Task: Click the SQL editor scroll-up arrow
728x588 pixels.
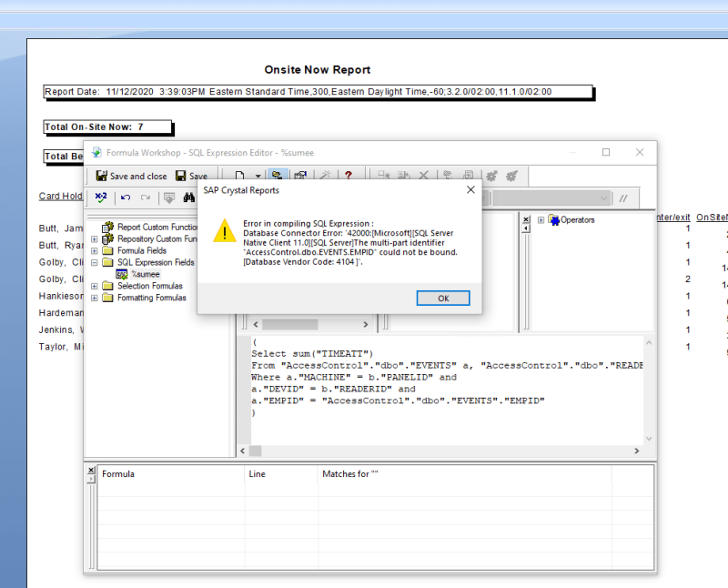Action: [649, 343]
